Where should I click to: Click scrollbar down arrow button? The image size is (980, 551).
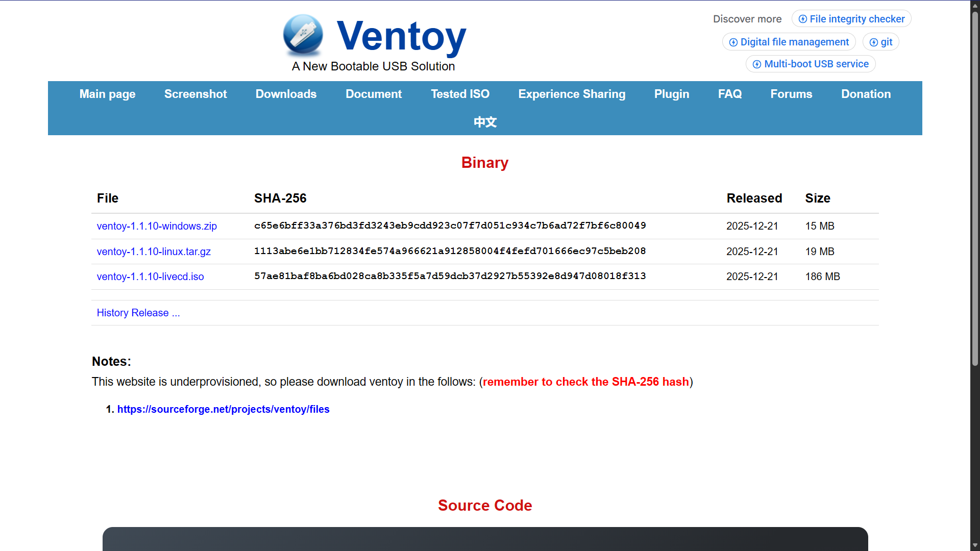(x=975, y=545)
